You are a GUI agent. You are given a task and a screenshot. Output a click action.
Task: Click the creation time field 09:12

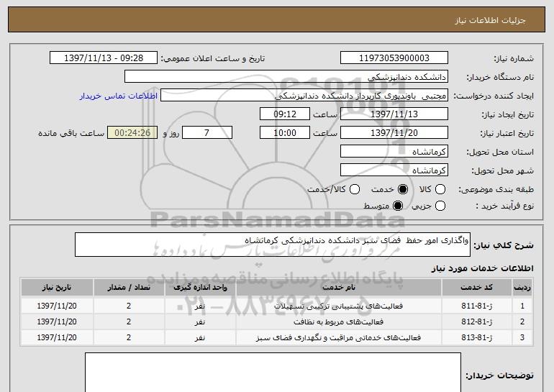pyautogui.click(x=285, y=114)
